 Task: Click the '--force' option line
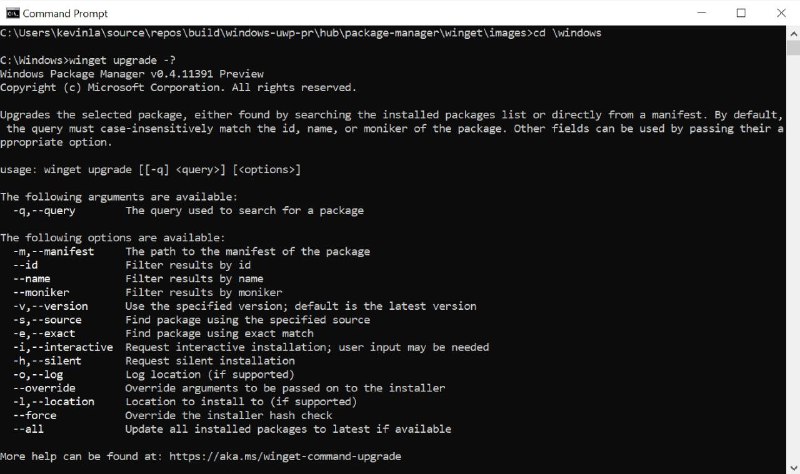tap(173, 415)
